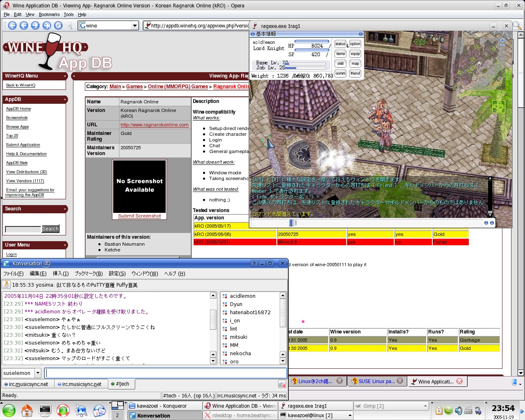Image resolution: width=525 pixels, height=420 pixels.
Task: Collapse the basic info panel in game
Action: (x=361, y=34)
